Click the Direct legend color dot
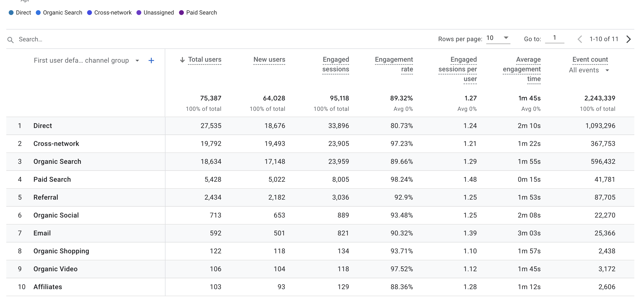Image resolution: width=644 pixels, height=301 pixels. pos(11,13)
